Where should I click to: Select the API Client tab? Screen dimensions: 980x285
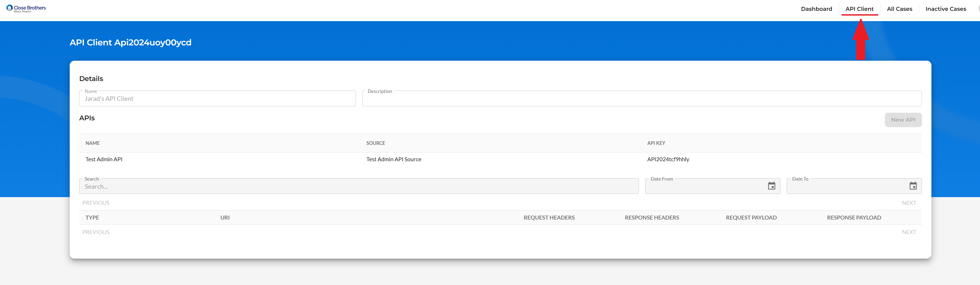point(860,9)
